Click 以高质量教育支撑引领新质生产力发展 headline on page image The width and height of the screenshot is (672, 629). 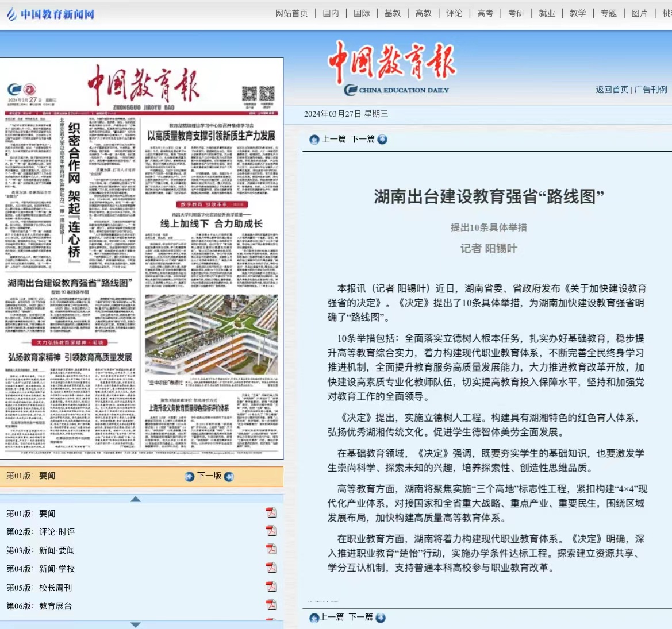(x=212, y=136)
